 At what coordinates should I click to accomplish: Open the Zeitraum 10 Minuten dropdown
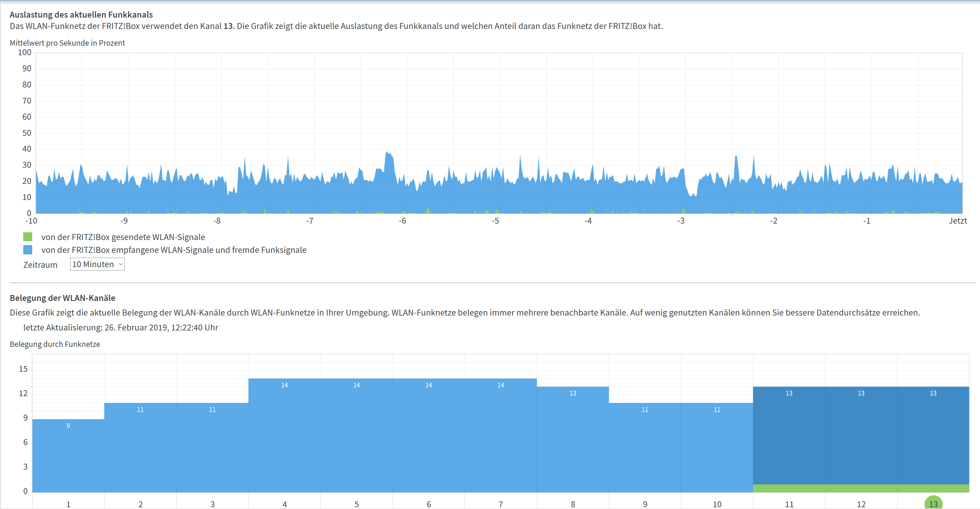pyautogui.click(x=97, y=264)
